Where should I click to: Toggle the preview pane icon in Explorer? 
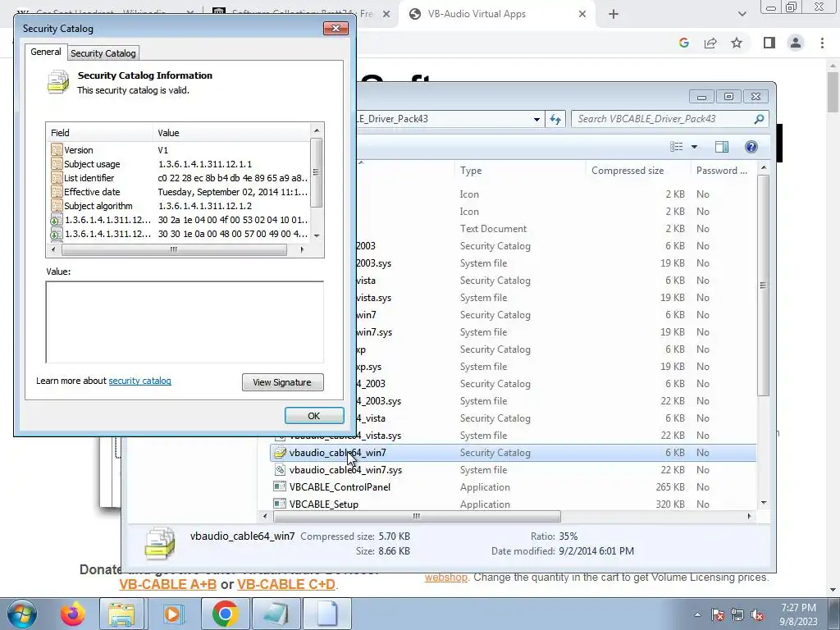722,147
